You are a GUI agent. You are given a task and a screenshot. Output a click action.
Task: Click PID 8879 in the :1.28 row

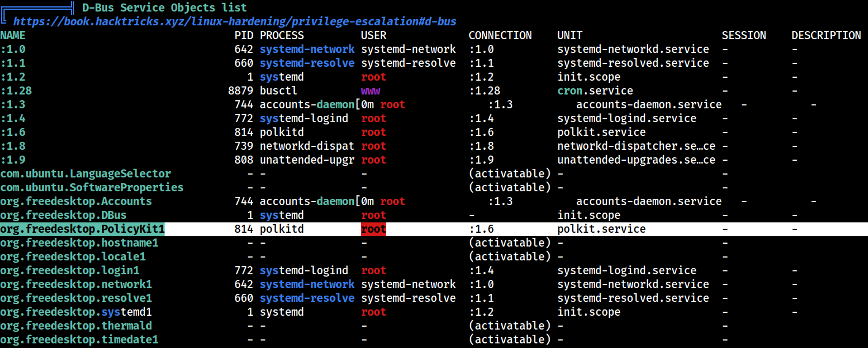(x=241, y=90)
